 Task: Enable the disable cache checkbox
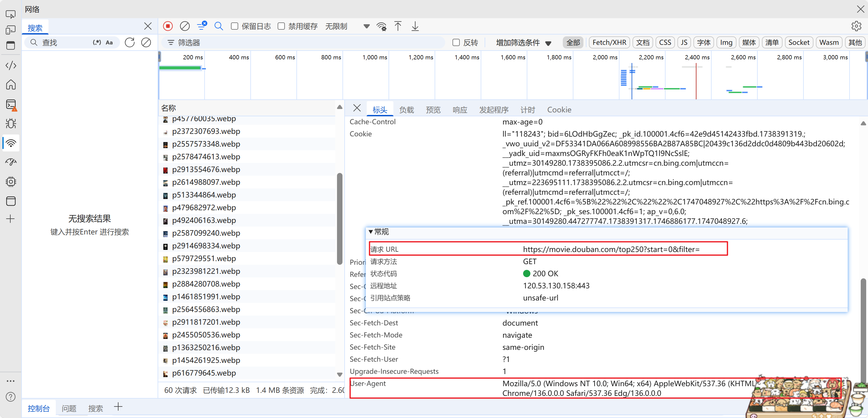click(x=281, y=26)
